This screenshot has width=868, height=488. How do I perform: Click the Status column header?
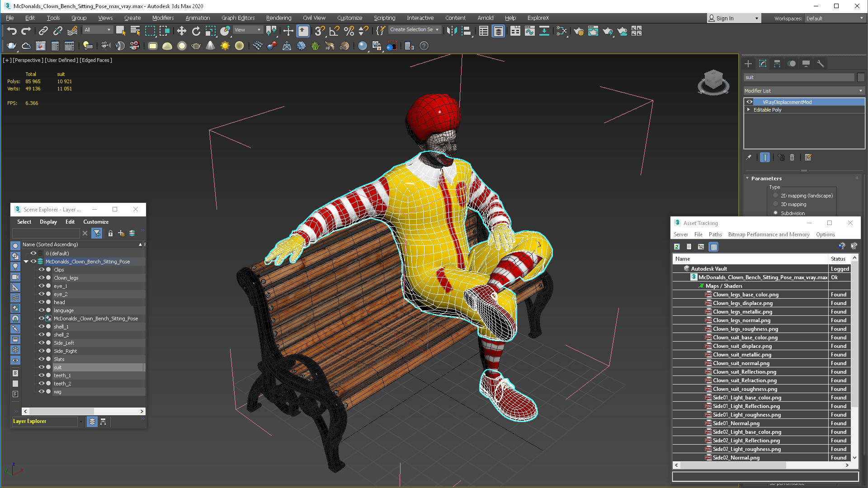pos(838,259)
